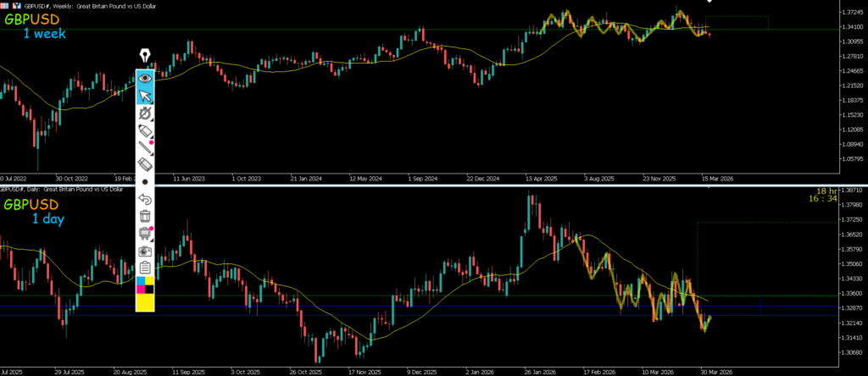Image resolution: width=868 pixels, height=376 pixels.
Task: Pick the multicolor palette swatch
Action: pos(145,285)
